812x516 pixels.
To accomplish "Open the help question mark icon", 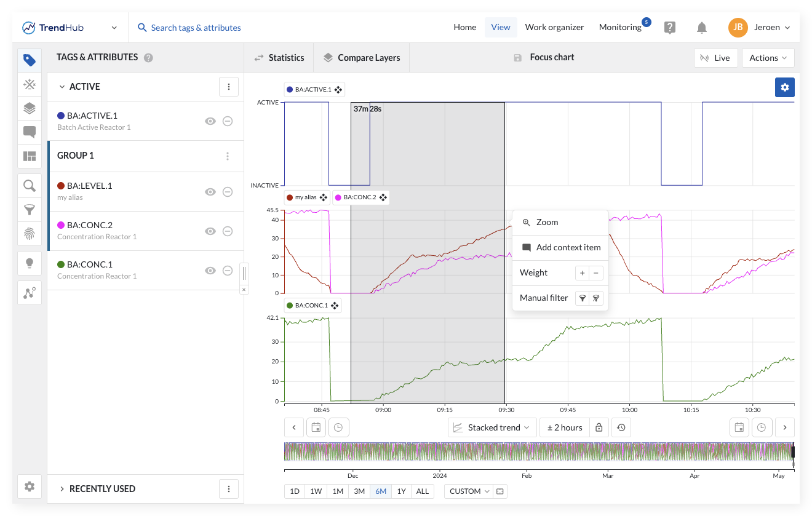I will pos(670,28).
